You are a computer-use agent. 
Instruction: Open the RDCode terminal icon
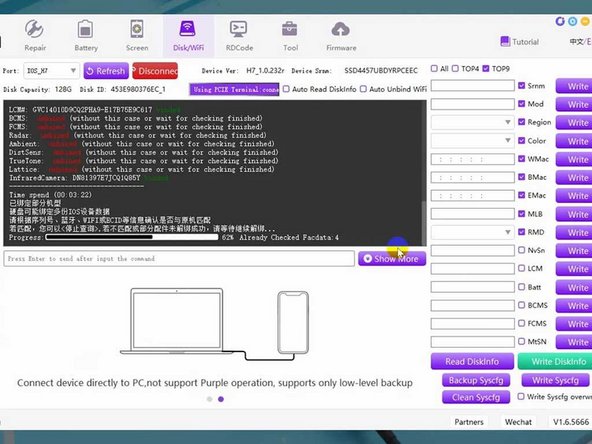coord(239,29)
